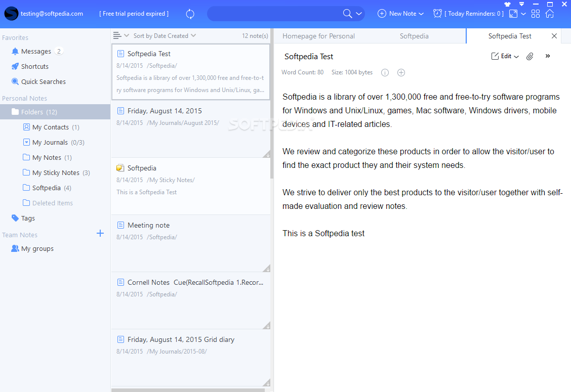This screenshot has height=392, width=571.
Task: Open the search options dropdown arrow
Action: tap(359, 14)
